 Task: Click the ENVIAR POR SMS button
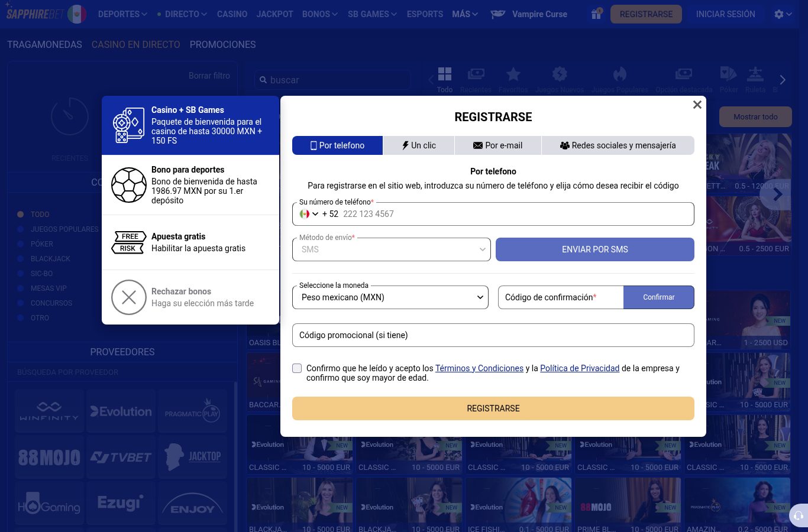click(x=595, y=249)
